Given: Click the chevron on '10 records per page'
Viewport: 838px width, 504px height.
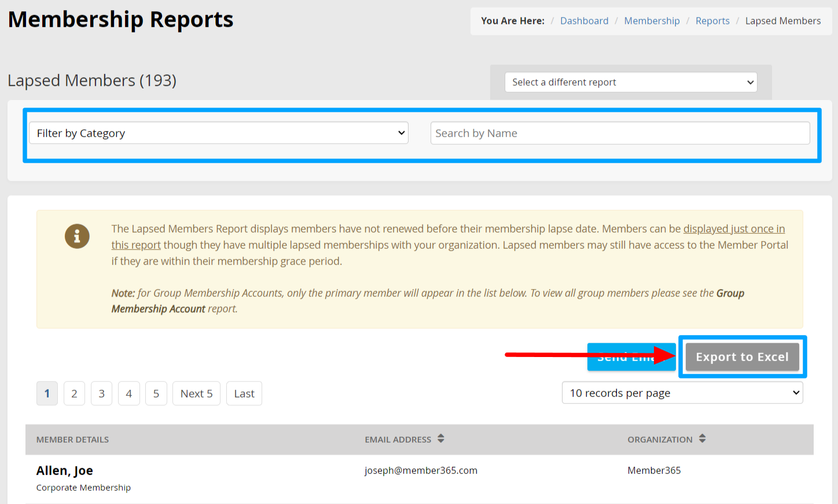Looking at the screenshot, I should [x=795, y=392].
